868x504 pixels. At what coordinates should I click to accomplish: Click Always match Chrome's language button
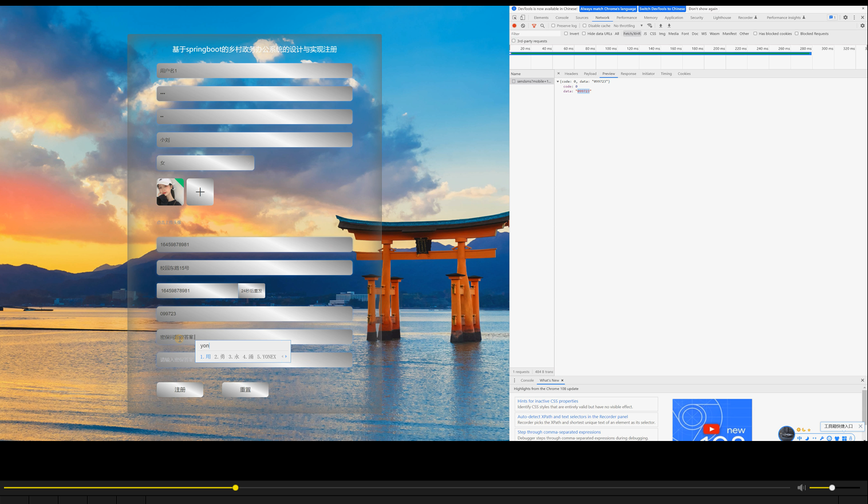coord(608,9)
